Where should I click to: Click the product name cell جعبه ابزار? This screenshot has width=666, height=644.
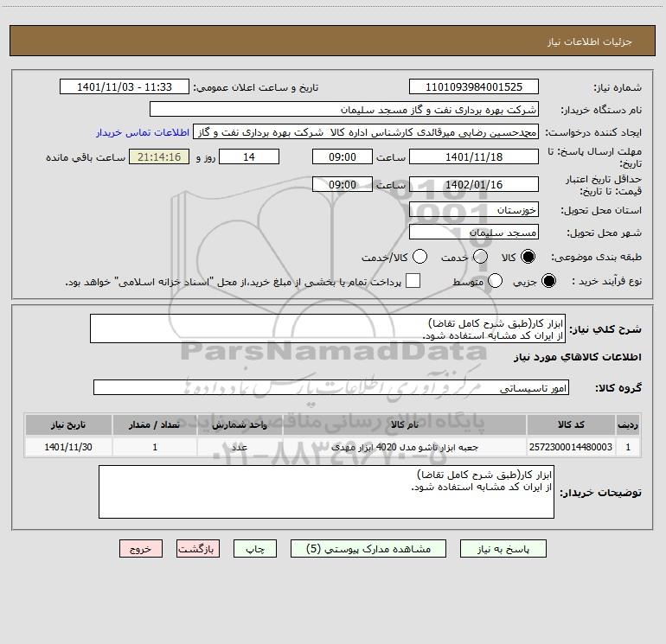click(405, 447)
